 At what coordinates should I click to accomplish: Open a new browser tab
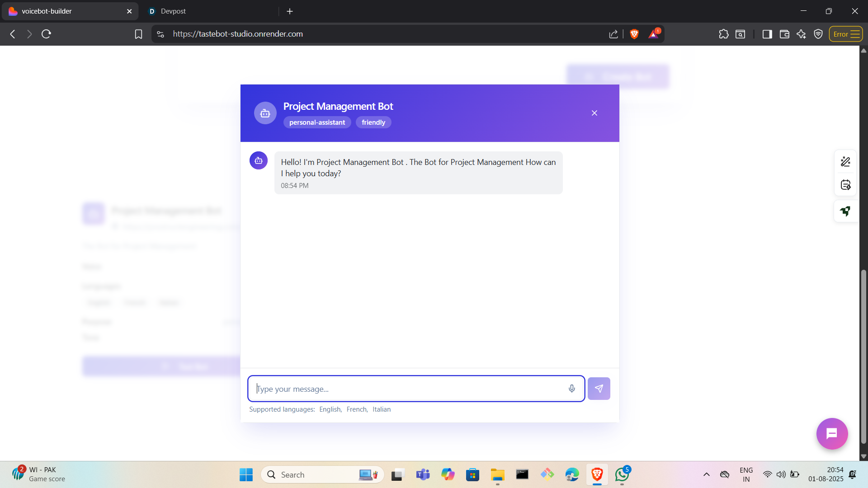point(290,11)
